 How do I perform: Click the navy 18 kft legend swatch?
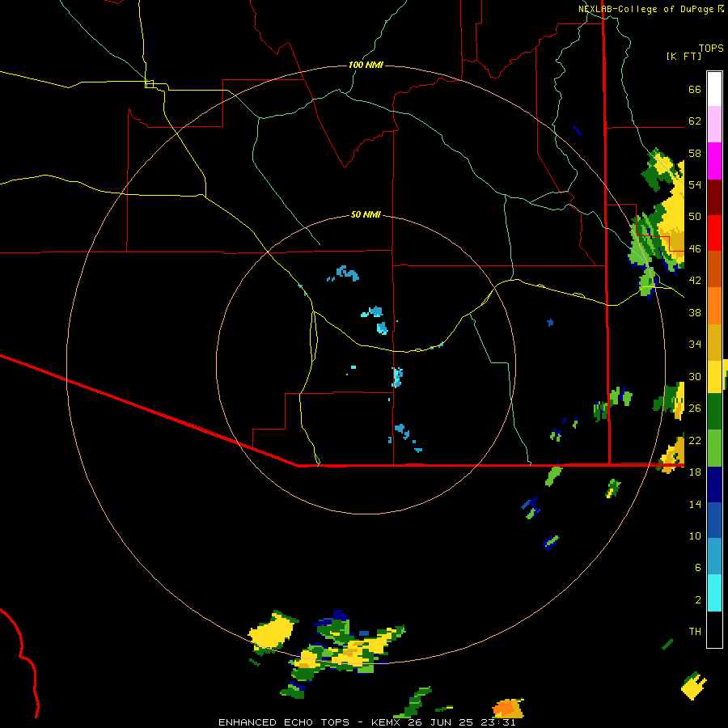[714, 485]
